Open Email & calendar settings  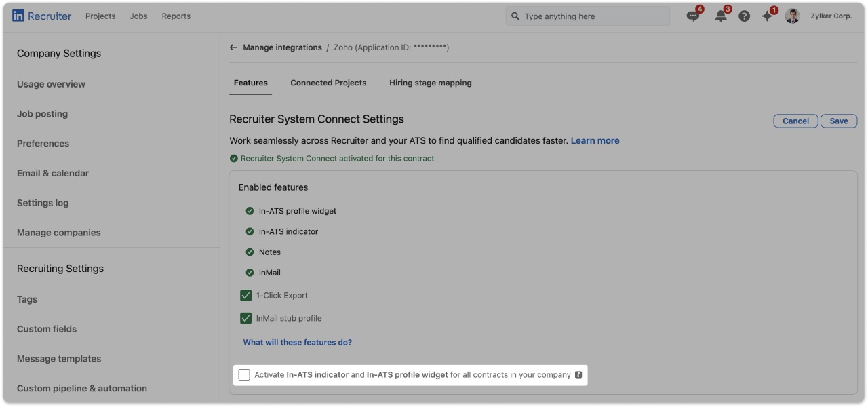coord(53,173)
